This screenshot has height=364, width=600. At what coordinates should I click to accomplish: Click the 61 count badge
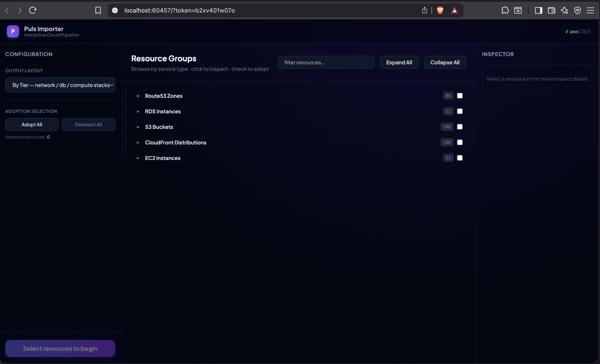coord(448,158)
